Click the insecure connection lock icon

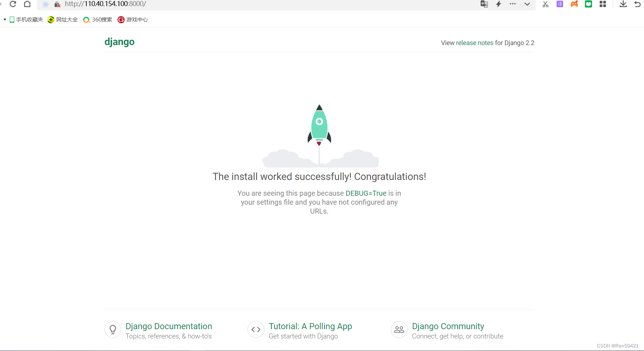click(x=57, y=4)
